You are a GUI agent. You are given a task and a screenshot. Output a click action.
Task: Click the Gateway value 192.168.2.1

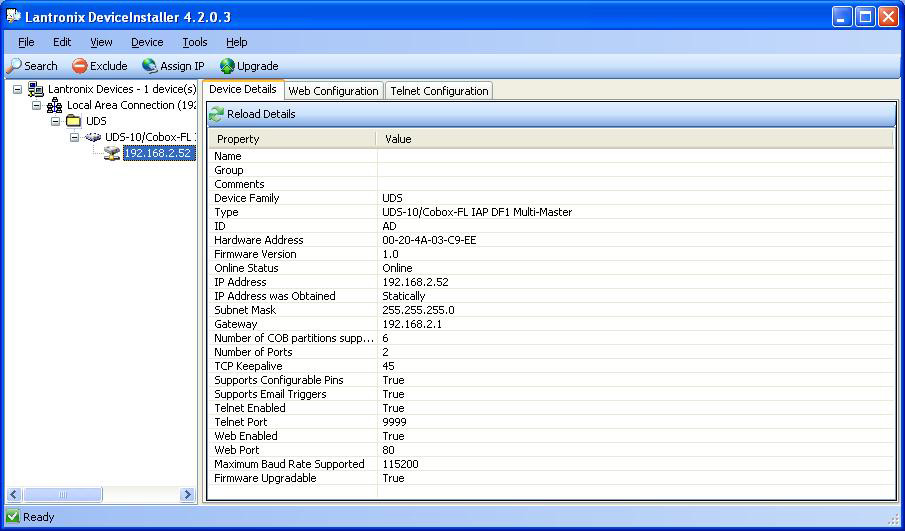pos(412,324)
